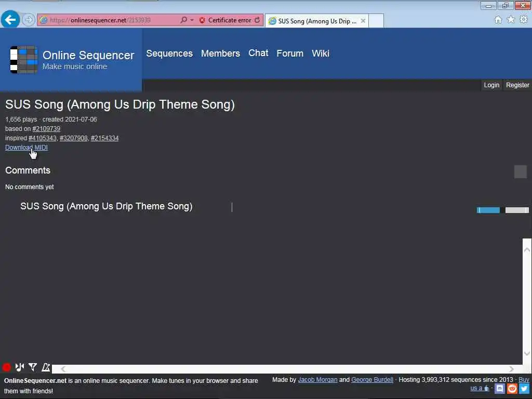Open a new blank browser tab
The image size is (532, 399).
tap(376, 21)
